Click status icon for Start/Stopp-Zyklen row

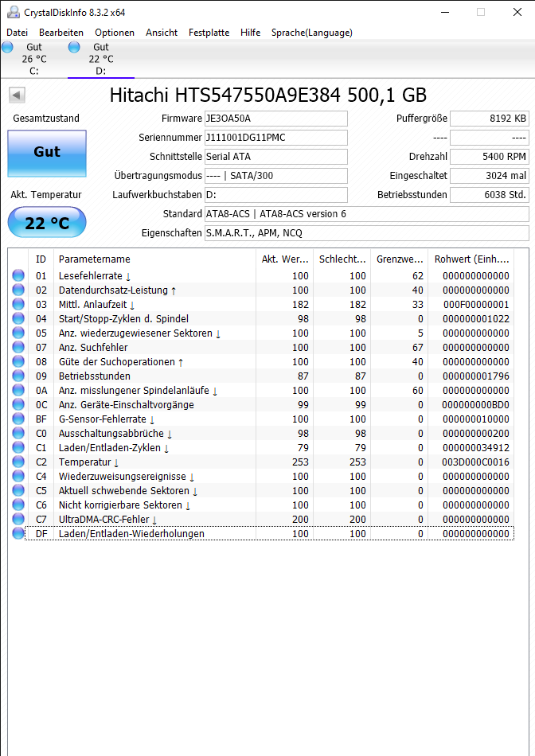pos(18,318)
